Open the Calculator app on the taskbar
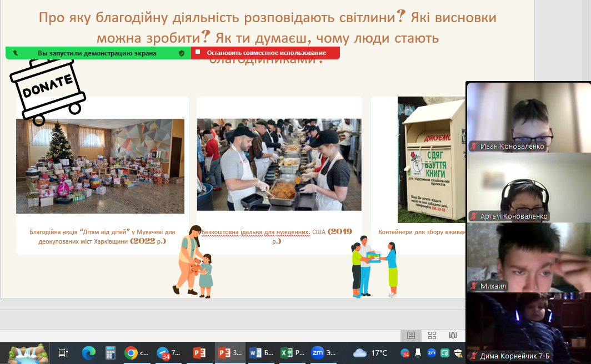Image resolution: width=591 pixels, height=364 pixels. coord(110,353)
